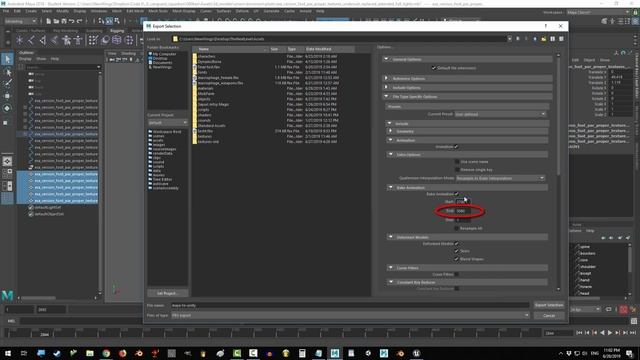This screenshot has height=360, width=640.
Task: Click the Undo icon in status line
Action: pyautogui.click(x=72, y=21)
